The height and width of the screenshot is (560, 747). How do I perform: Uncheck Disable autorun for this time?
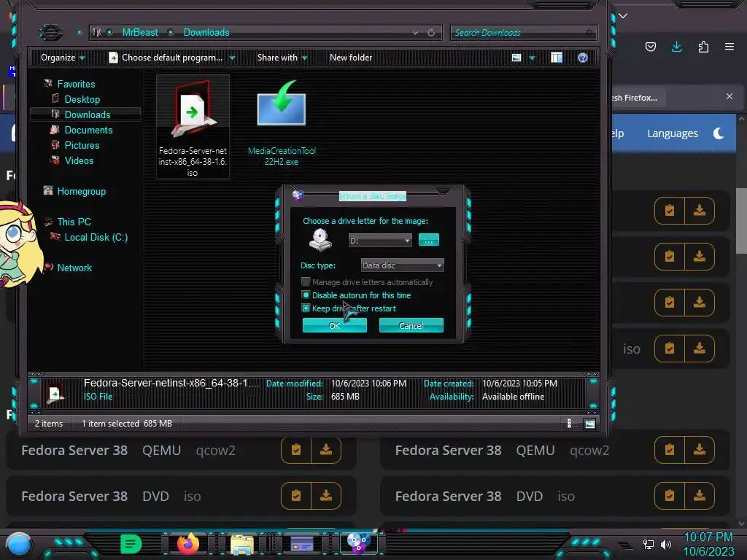coord(306,295)
